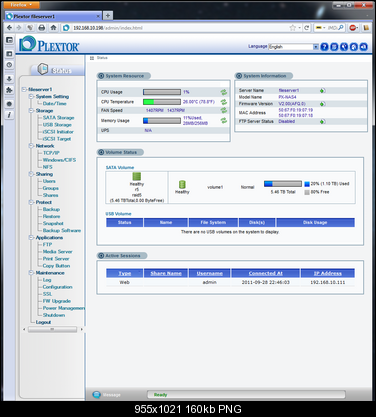Click the edit icon beside Server Name
This screenshot has width=376, height=417.
pyautogui.click(x=322, y=90)
